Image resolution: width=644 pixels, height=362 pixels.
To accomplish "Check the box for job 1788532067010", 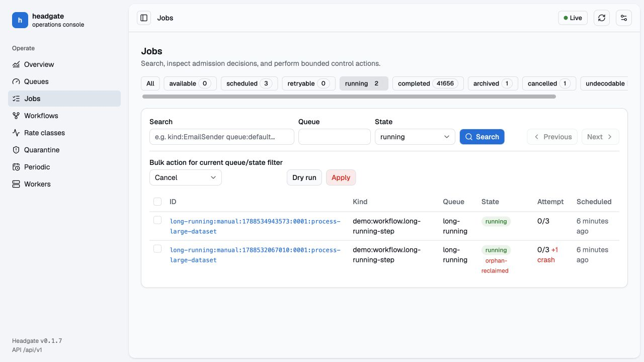I will point(157,249).
